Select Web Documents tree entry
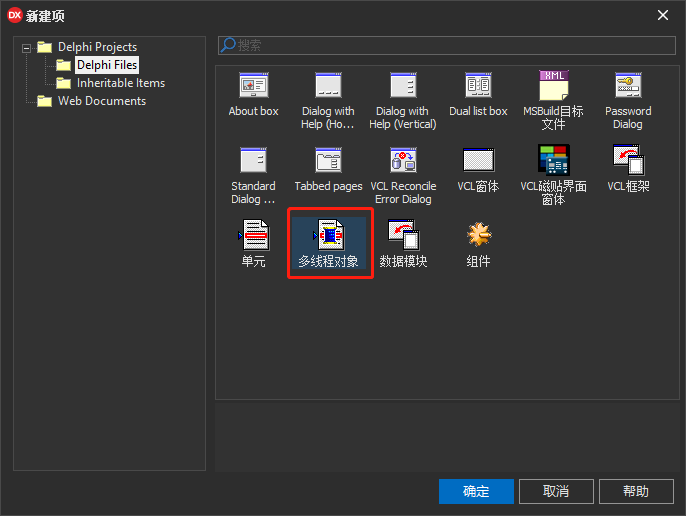Image resolution: width=686 pixels, height=516 pixels. pos(102,101)
